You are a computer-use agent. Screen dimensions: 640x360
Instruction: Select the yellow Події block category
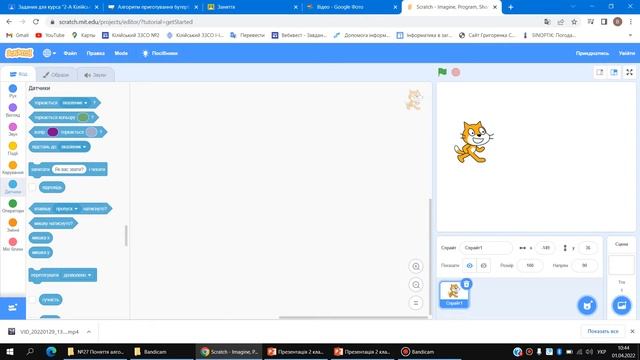[13, 148]
